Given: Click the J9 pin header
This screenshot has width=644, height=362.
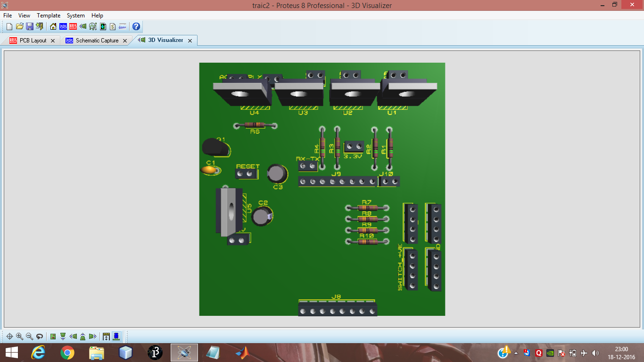Looking at the screenshot, I should click(339, 181).
